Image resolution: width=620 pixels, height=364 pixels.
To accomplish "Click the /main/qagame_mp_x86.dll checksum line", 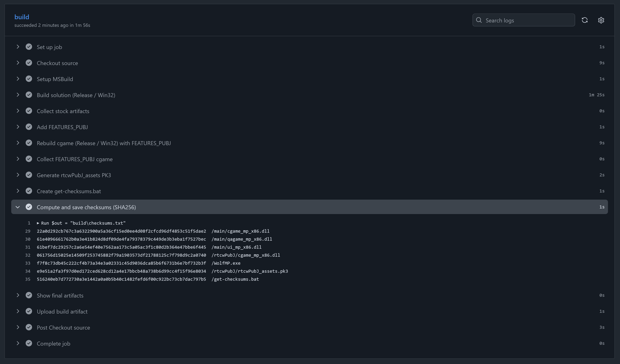I will (x=154, y=239).
